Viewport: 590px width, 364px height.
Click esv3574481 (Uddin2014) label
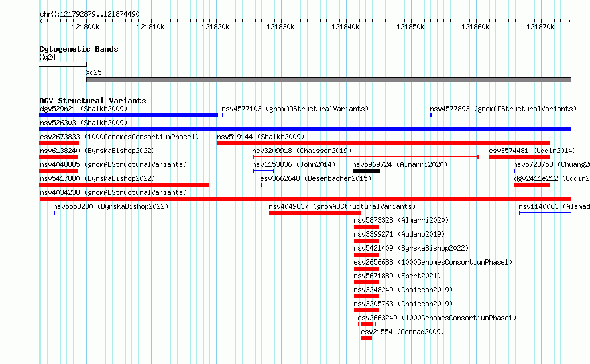[532, 151]
